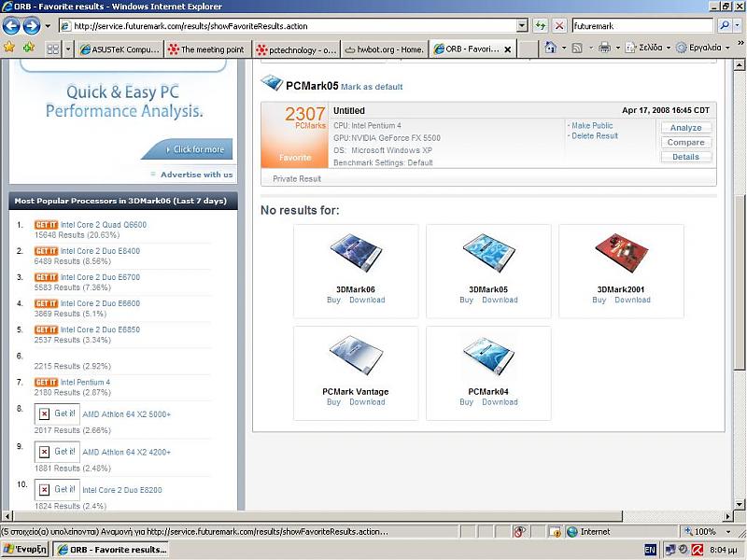Image resolution: width=747 pixels, height=560 pixels.
Task: Click GET IT badge for Core 2 Duo E6700
Action: point(46,277)
